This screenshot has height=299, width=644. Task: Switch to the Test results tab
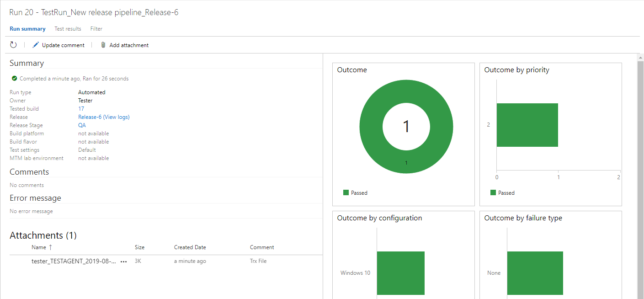[68, 28]
